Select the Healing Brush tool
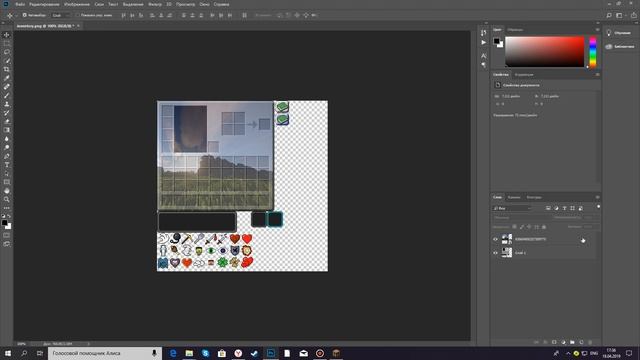The height and width of the screenshot is (360, 640). click(x=7, y=87)
